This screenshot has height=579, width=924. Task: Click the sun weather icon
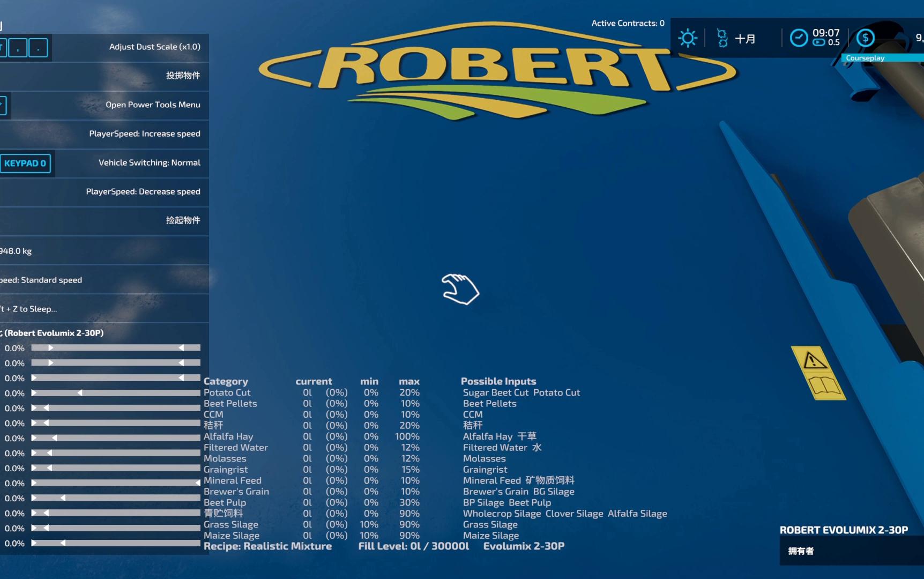[x=688, y=39]
